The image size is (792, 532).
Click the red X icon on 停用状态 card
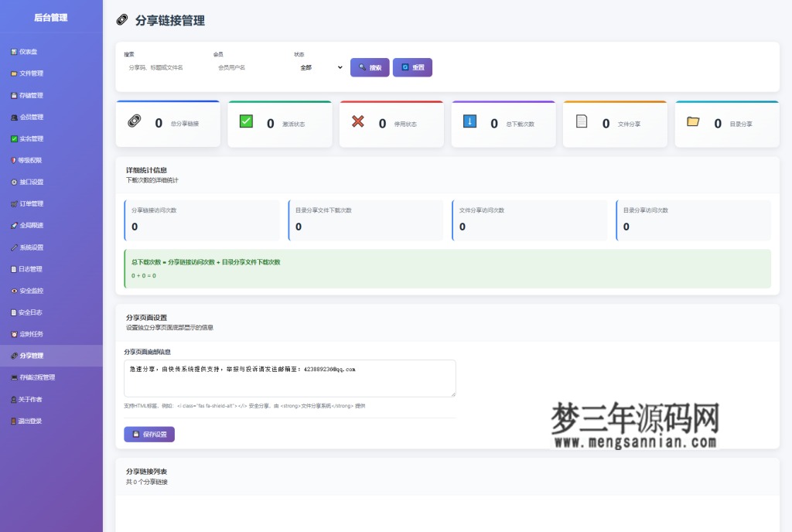pyautogui.click(x=359, y=122)
